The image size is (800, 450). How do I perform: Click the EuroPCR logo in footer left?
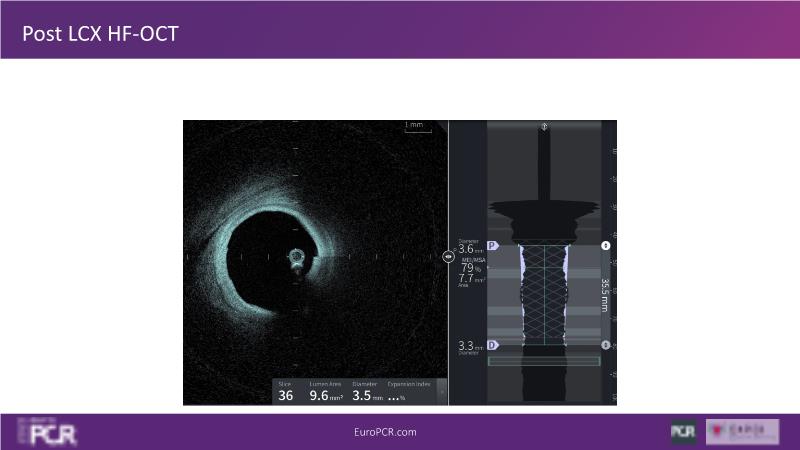pos(47,432)
